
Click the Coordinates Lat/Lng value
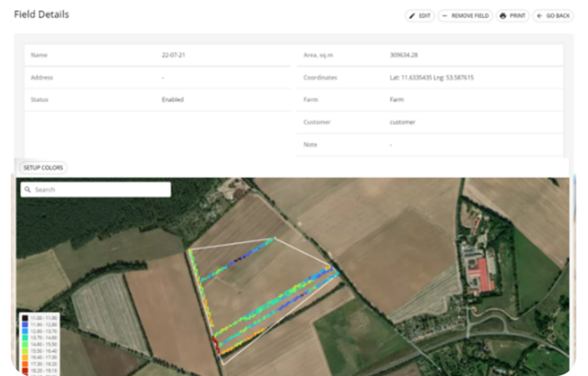coord(431,78)
